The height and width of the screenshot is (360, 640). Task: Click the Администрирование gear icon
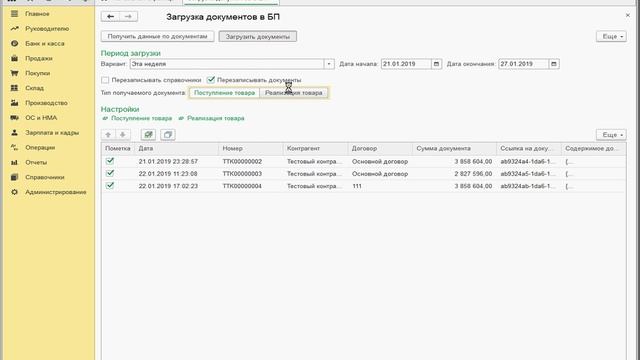14,192
